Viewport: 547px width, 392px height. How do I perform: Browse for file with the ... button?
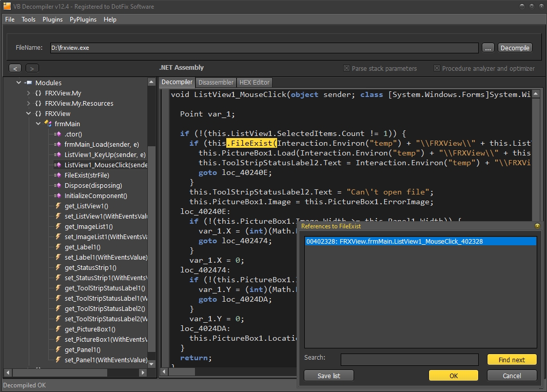[488, 48]
